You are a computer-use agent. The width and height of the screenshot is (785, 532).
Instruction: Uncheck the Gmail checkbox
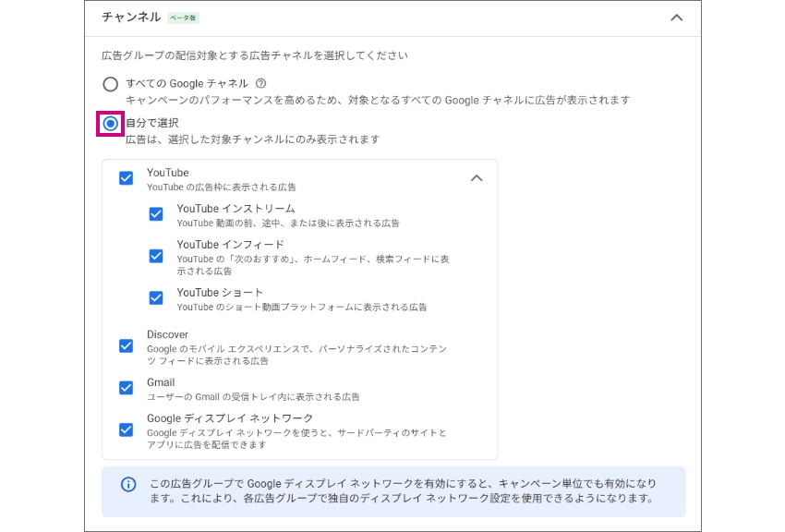click(x=127, y=388)
